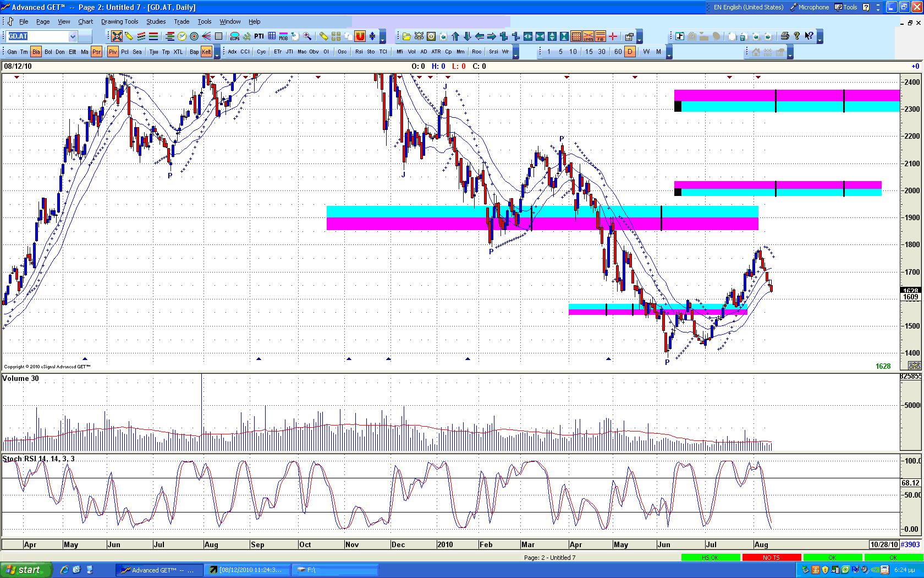This screenshot has width=924, height=578.
Task: Open the Studies menu
Action: (156, 21)
